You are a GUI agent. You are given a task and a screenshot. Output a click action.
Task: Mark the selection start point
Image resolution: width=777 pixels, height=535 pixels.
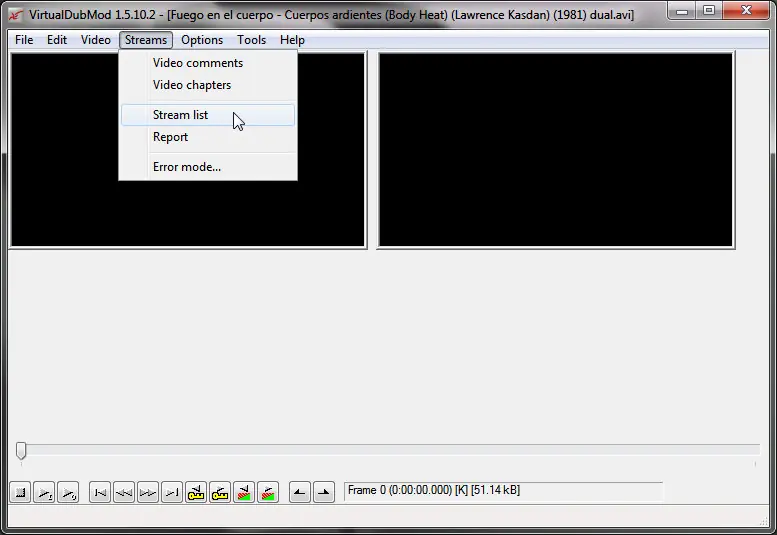click(x=300, y=492)
